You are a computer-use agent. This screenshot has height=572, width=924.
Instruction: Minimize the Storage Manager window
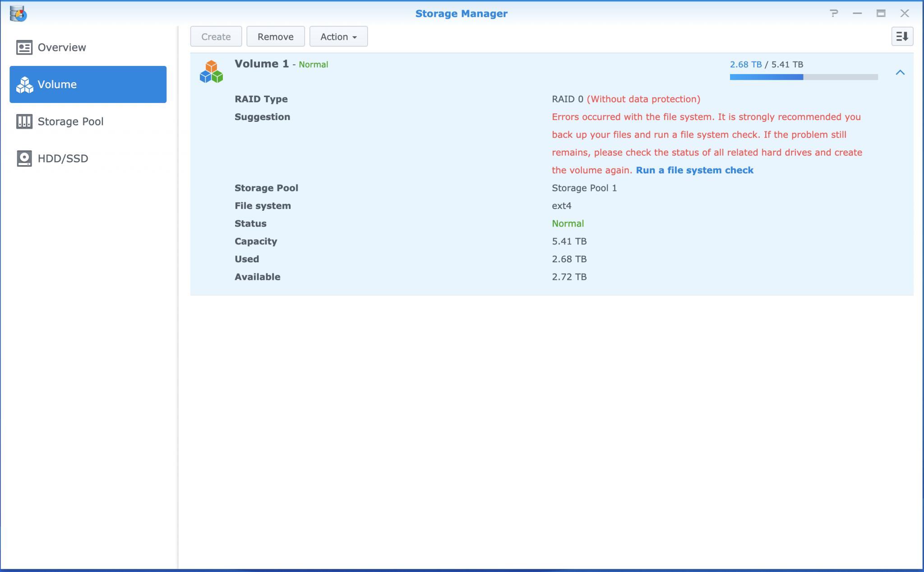[857, 14]
